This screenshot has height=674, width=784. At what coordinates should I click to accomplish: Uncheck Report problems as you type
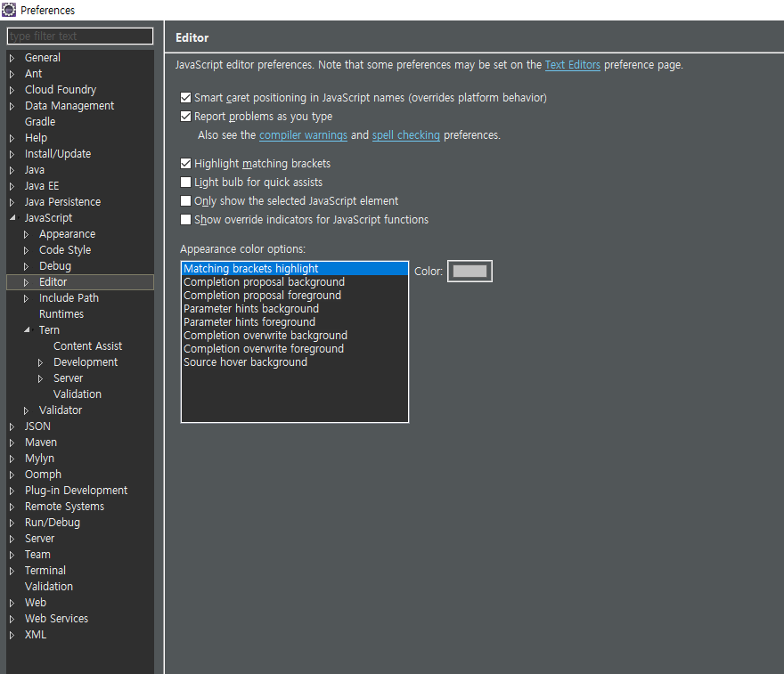point(185,117)
